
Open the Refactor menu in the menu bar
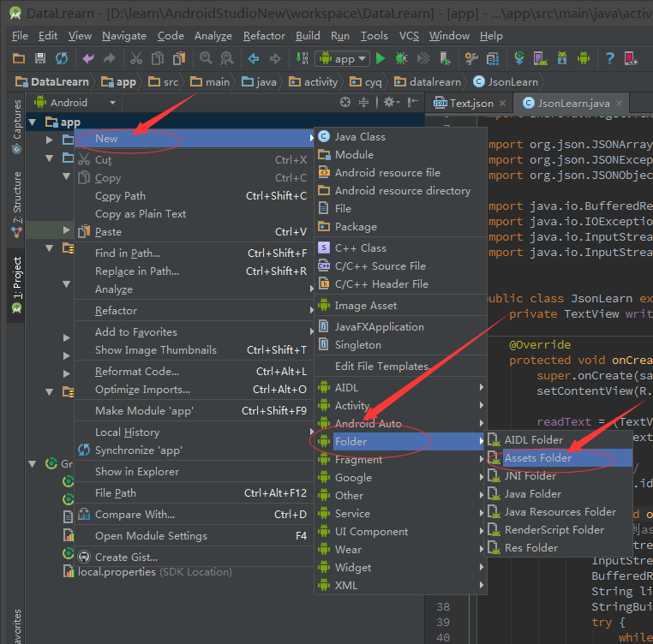click(264, 36)
